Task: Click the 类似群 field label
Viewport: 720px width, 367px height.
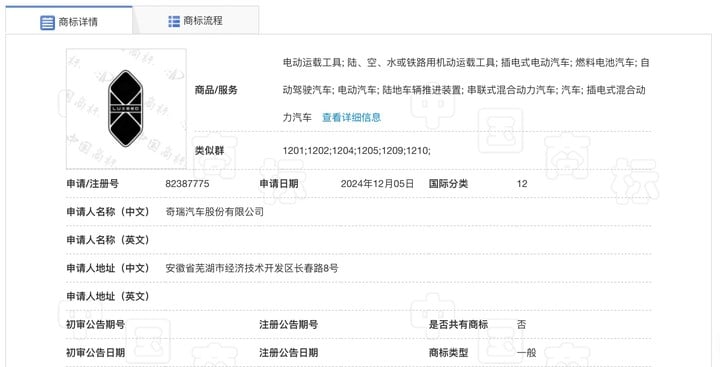Action: (x=209, y=150)
